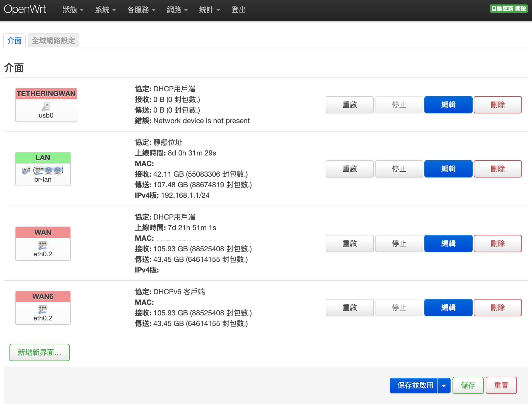Open the 編輯 editor for WAN6 interface
Screen dimensions: 532x404
click(448, 307)
